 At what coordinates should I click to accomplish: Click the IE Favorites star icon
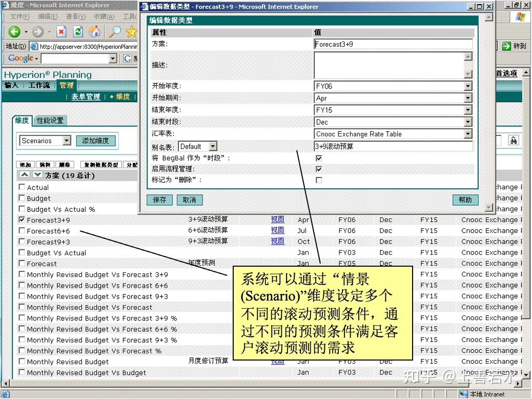[x=131, y=32]
